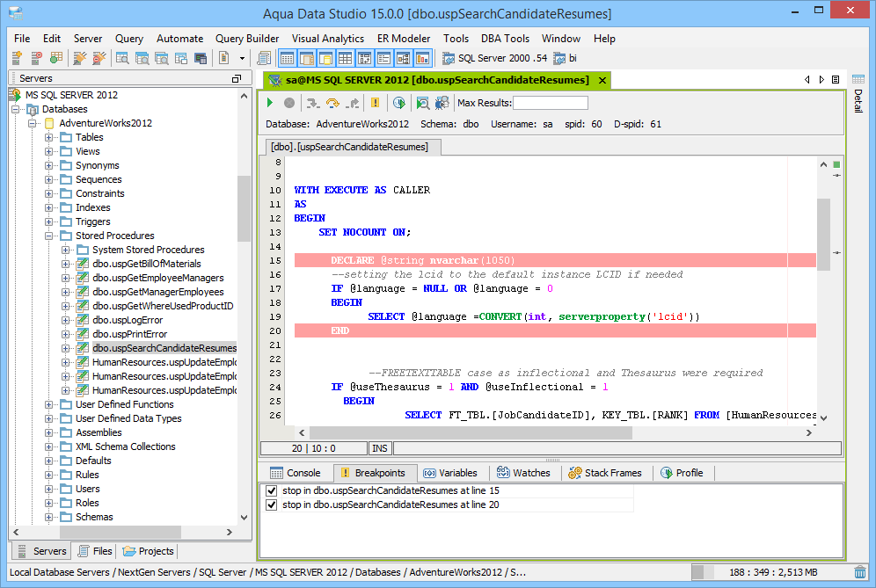Expand the Tables folder
This screenshot has height=588, width=876.
pos(49,137)
